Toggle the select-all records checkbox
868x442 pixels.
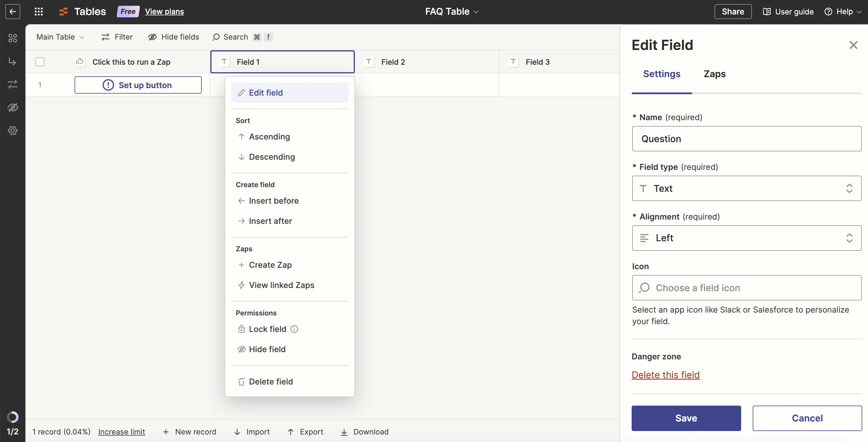click(x=40, y=62)
